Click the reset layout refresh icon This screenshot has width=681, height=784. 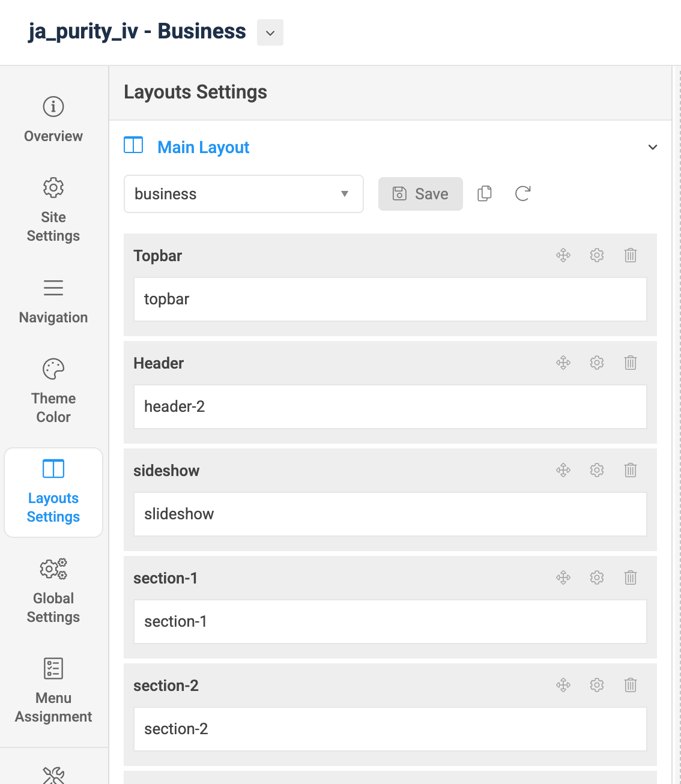pos(523,193)
